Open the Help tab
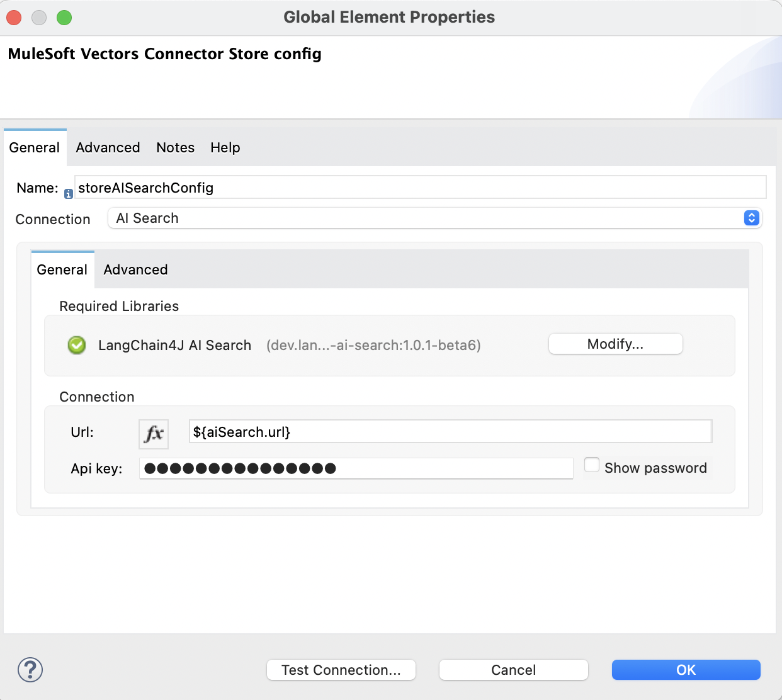Image resolution: width=782 pixels, height=700 pixels. [225, 147]
